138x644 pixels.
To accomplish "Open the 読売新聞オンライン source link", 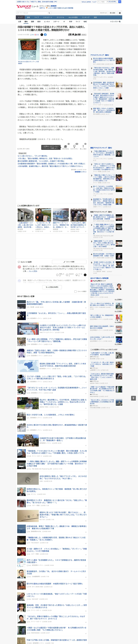I will tap(80, 172).
